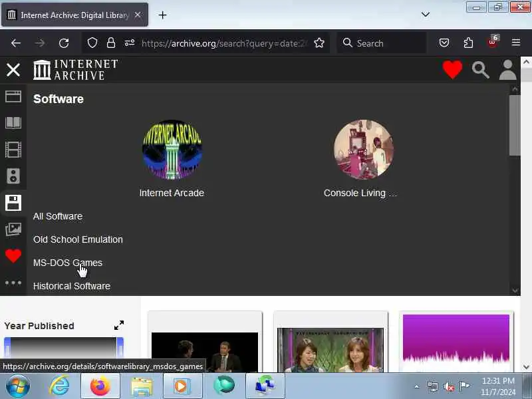Open the Archive search magnifier icon
This screenshot has height=399, width=532.
(480, 70)
